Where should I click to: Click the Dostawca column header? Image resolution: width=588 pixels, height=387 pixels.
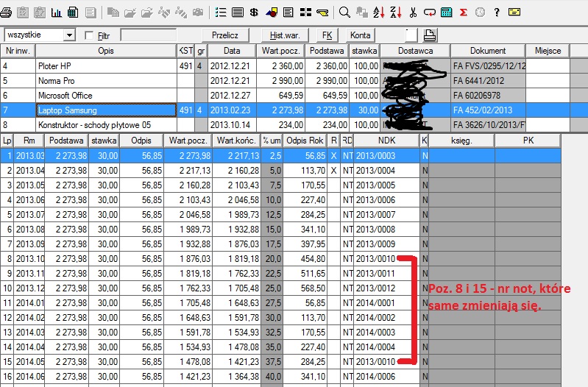click(415, 51)
